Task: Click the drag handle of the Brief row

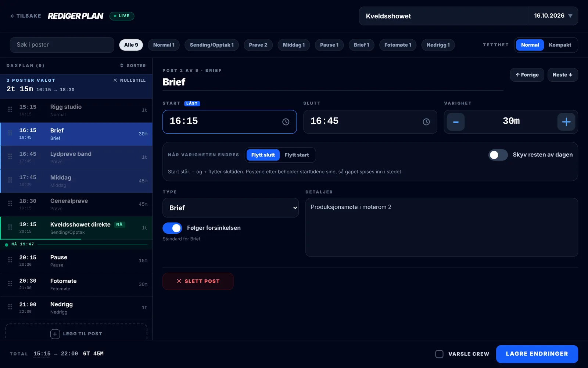Action: [10, 133]
